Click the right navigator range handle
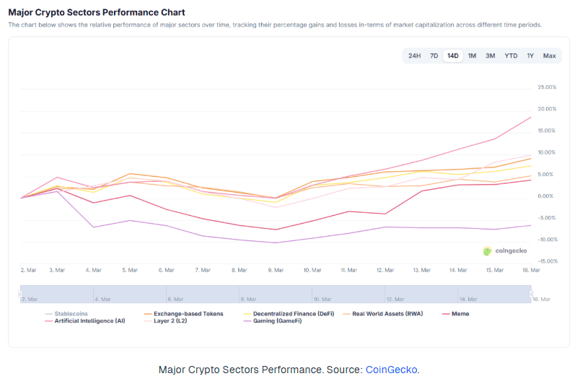The width and height of the screenshot is (588, 384). pyautogui.click(x=531, y=294)
